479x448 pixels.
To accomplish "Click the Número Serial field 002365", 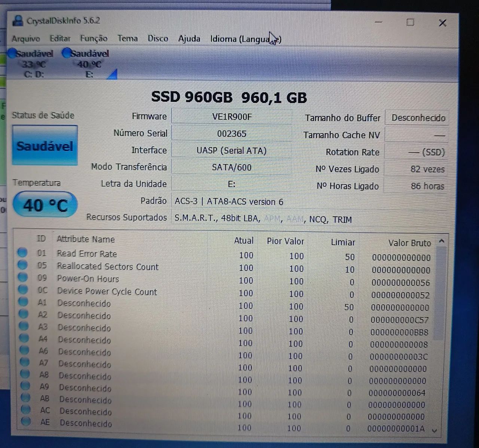I will coord(232,133).
